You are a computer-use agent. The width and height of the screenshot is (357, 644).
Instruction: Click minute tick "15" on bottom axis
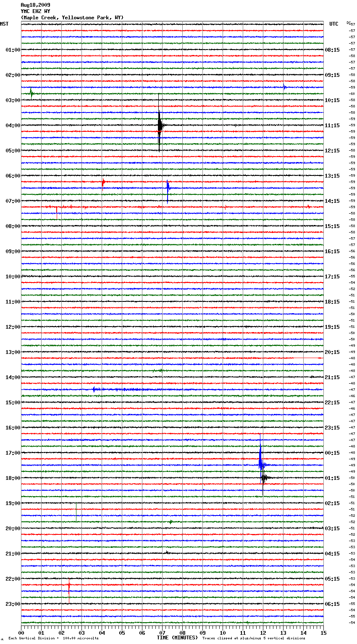323,633
